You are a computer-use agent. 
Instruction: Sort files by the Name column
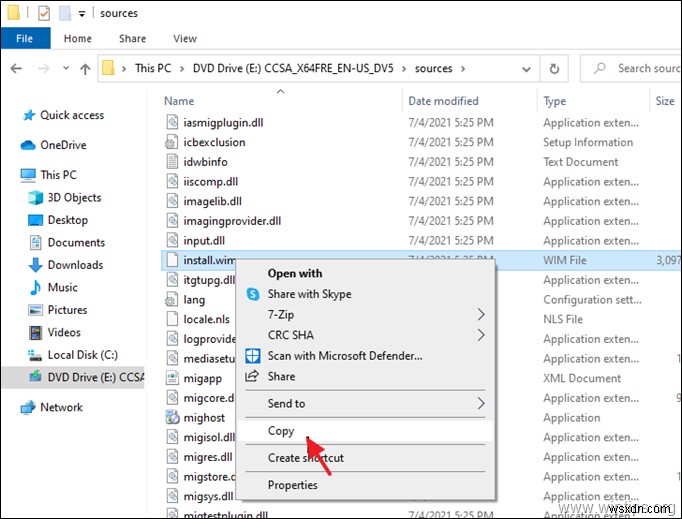(x=179, y=101)
